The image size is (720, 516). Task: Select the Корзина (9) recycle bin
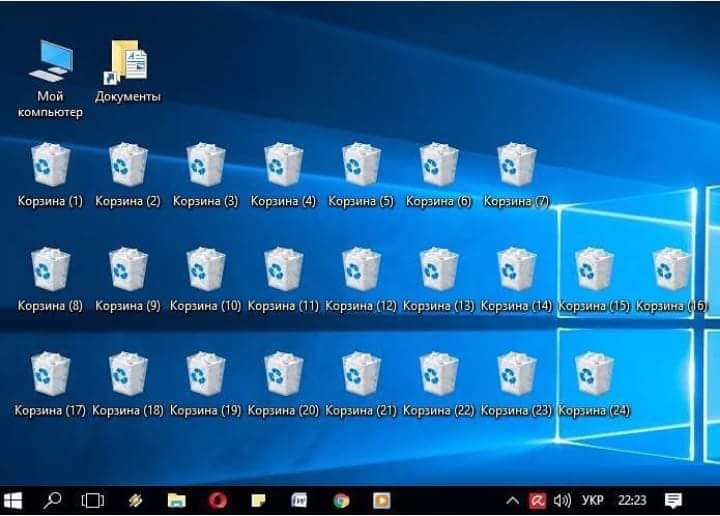[128, 279]
